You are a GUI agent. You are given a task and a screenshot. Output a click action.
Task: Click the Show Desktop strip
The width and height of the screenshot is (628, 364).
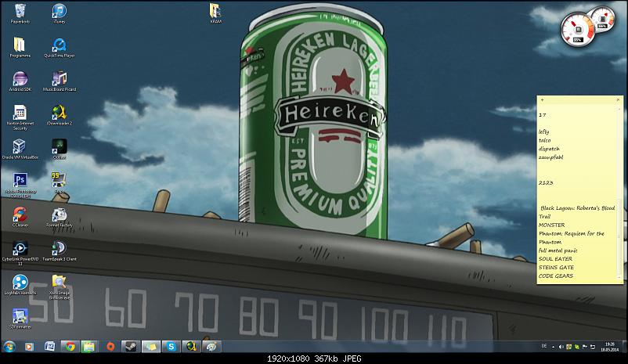click(x=625, y=347)
